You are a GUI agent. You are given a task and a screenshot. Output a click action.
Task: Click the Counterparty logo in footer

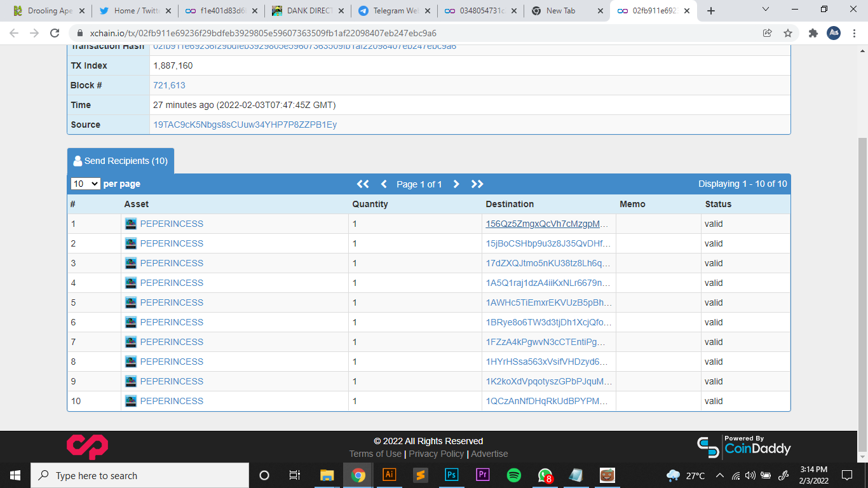click(x=87, y=447)
